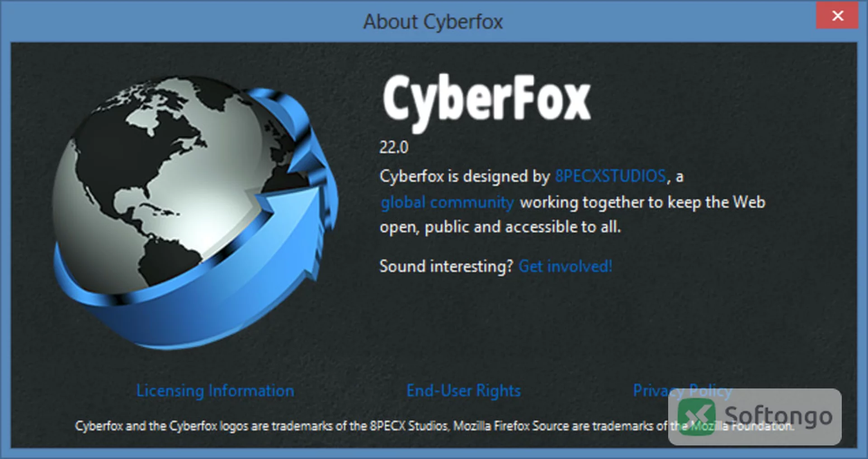868x459 pixels.
Task: Open the 8PECXSTUDIOS link
Action: [610, 176]
